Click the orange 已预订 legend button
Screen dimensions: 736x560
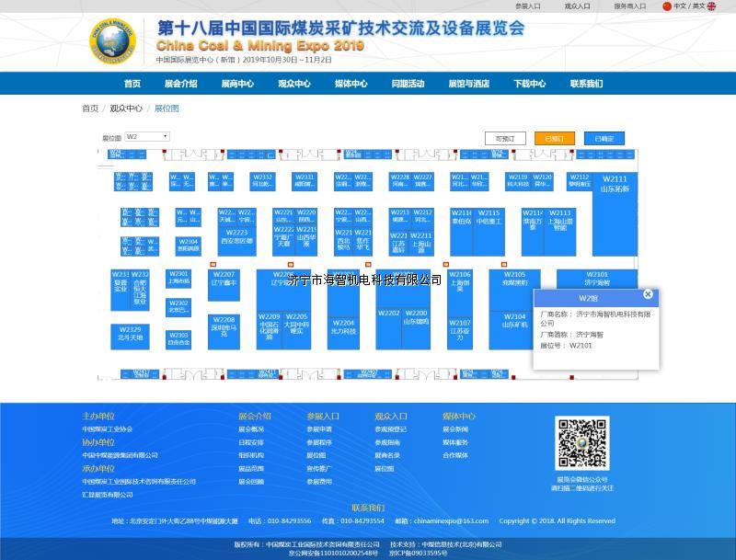[x=554, y=139]
